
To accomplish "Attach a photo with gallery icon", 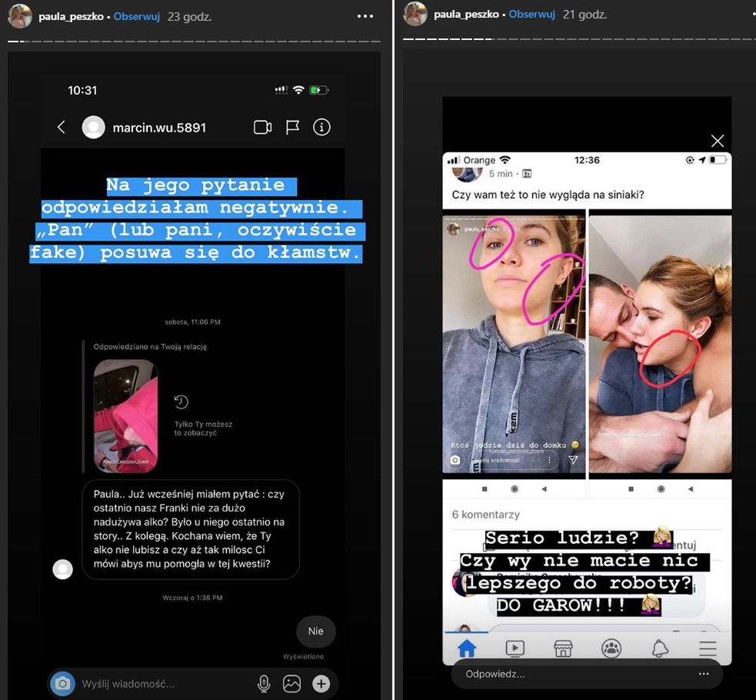I will tap(291, 684).
